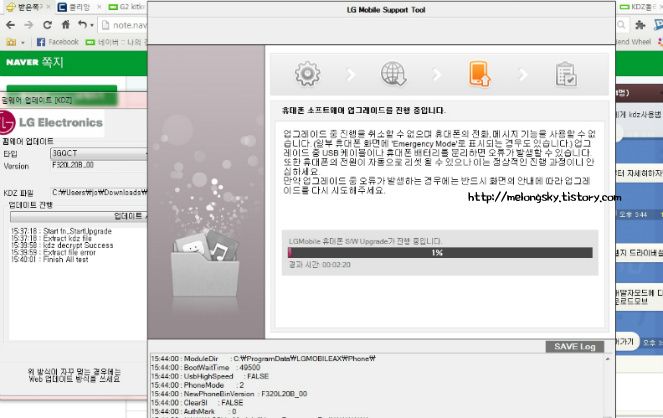Click the clipboard checklist step icon

(x=566, y=74)
